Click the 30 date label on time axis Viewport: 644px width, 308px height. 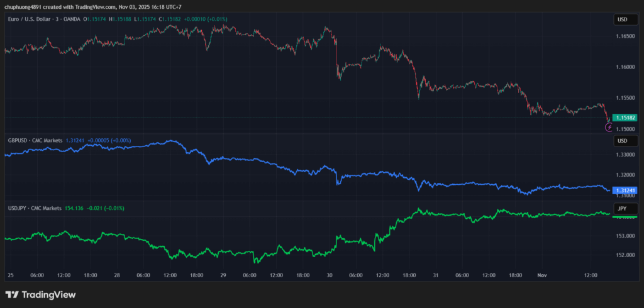tap(330, 275)
